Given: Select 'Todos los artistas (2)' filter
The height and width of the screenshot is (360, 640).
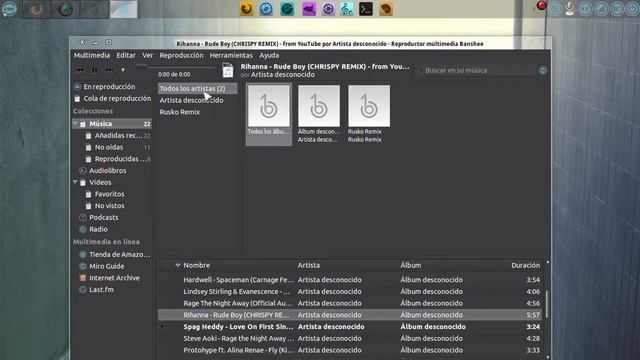Looking at the screenshot, I should tap(197, 88).
